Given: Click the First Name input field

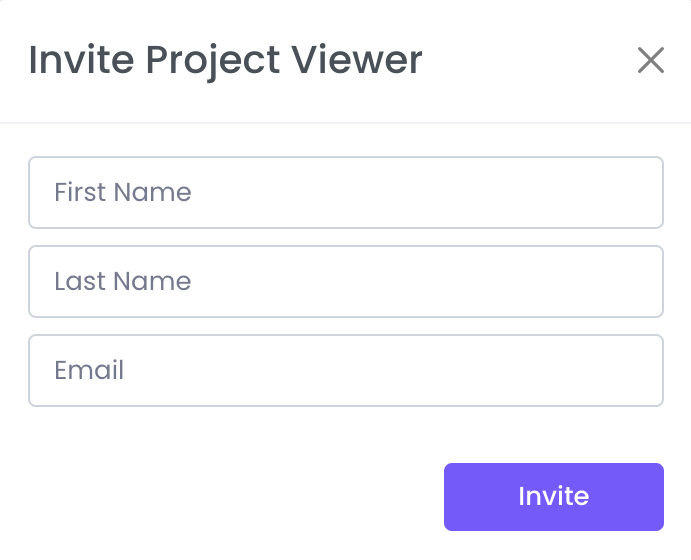Looking at the screenshot, I should pyautogui.click(x=346, y=192).
